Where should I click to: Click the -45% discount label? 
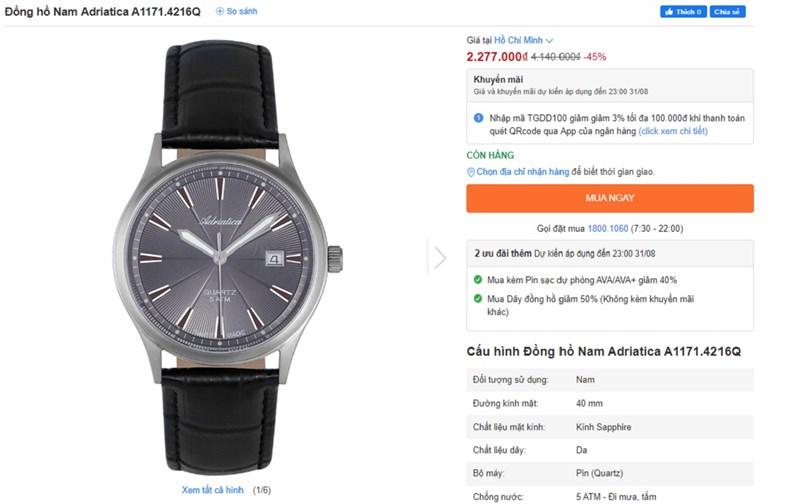[x=596, y=56]
